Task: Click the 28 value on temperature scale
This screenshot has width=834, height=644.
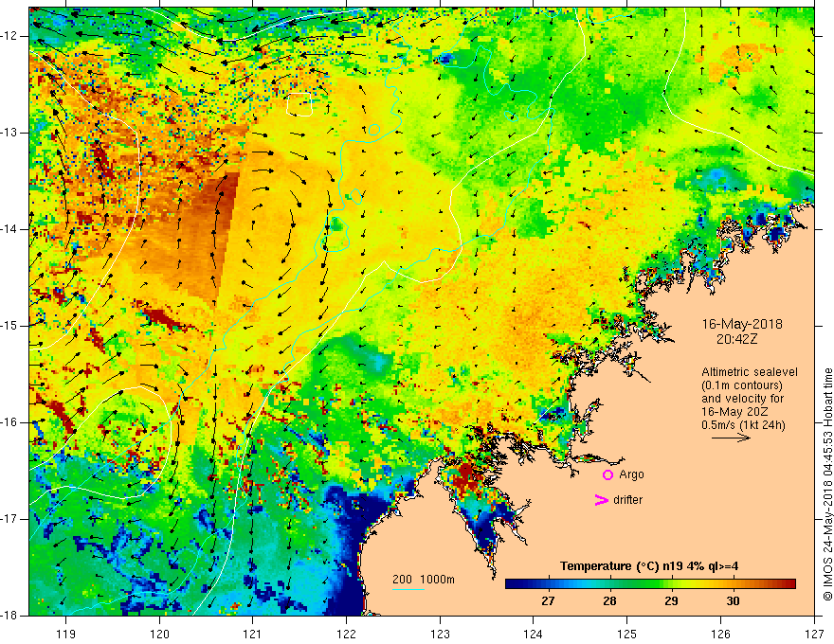Action: click(609, 601)
